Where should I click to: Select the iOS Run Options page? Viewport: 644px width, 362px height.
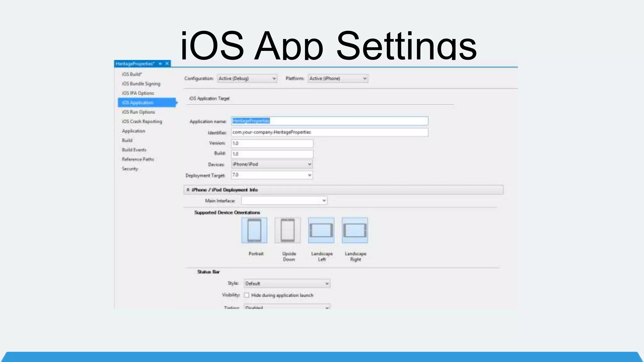click(138, 112)
